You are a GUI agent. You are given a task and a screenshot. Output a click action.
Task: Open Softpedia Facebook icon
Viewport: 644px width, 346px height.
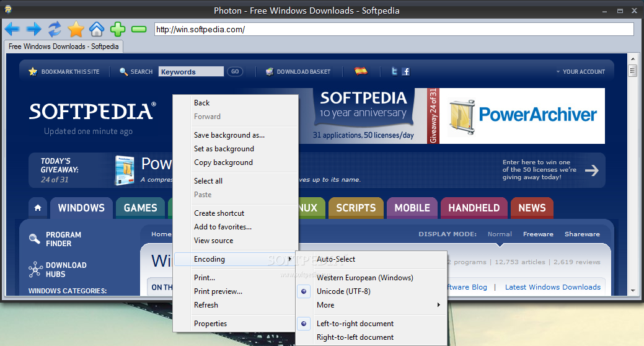click(x=406, y=71)
